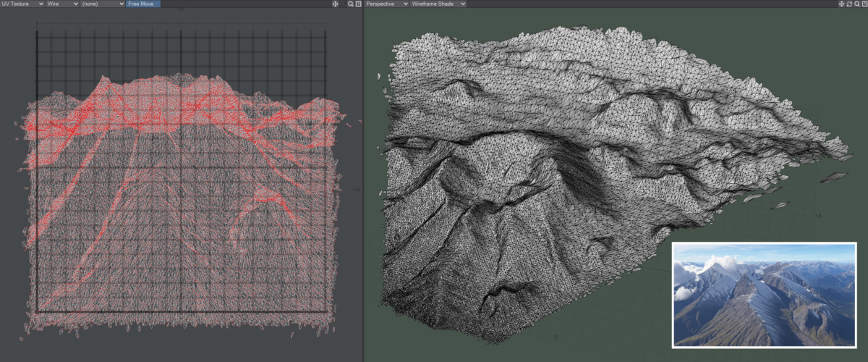
Task: Click the dimmed rotate icon in UV viewport
Action: click(x=343, y=4)
